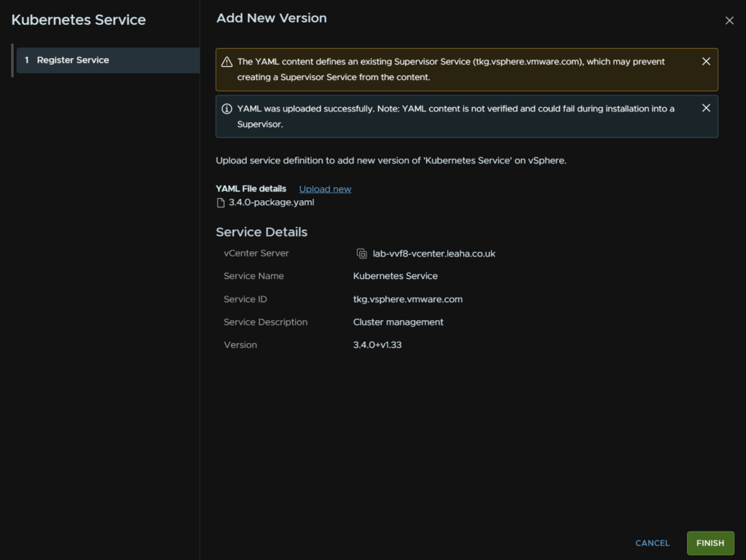Image resolution: width=746 pixels, height=560 pixels.
Task: Click the vCenter Server field label
Action: point(256,253)
